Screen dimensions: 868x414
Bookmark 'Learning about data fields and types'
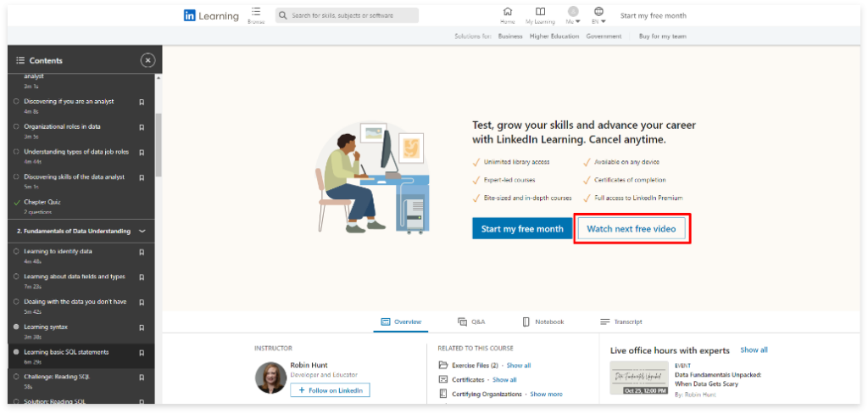click(x=142, y=277)
